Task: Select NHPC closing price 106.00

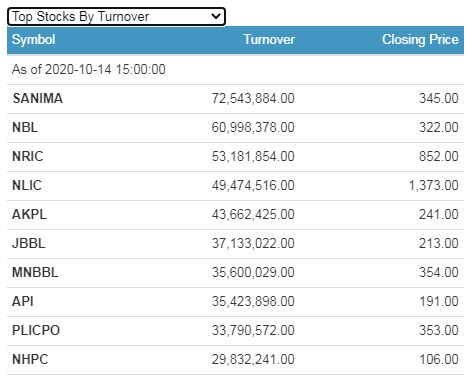Action: (439, 359)
